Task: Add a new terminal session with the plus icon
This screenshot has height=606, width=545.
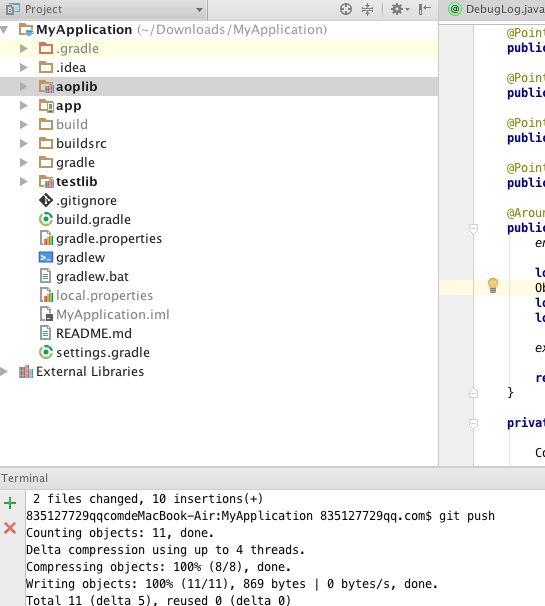Action: click(10, 503)
